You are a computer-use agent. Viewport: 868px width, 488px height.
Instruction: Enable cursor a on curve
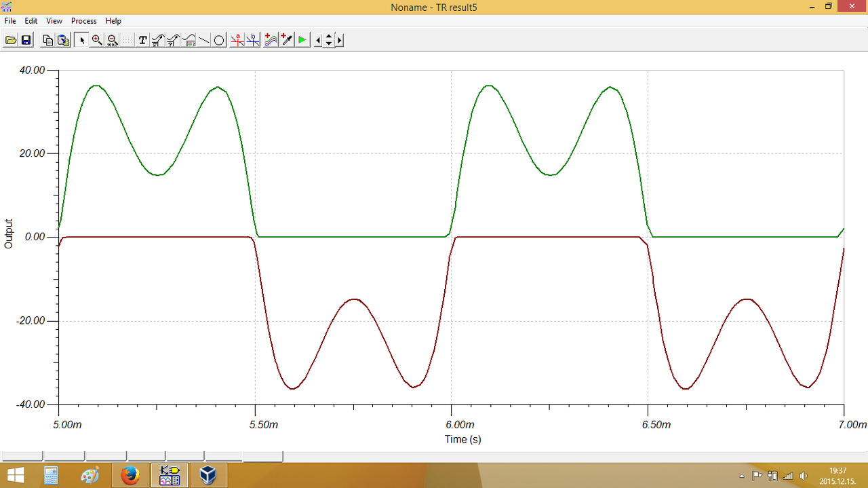point(237,40)
